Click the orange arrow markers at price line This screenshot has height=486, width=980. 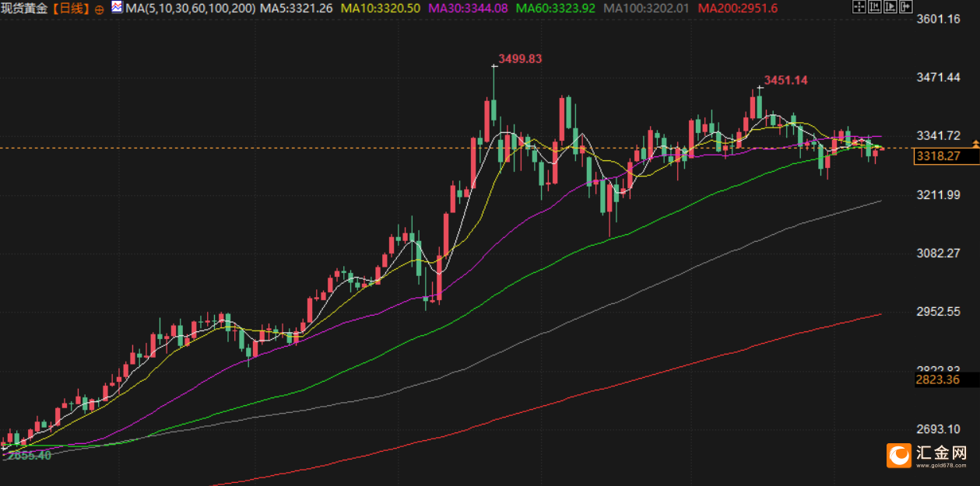tap(976, 145)
